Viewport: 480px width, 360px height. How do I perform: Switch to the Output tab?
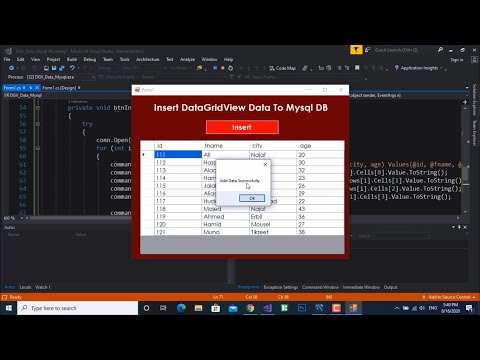pos(390,287)
